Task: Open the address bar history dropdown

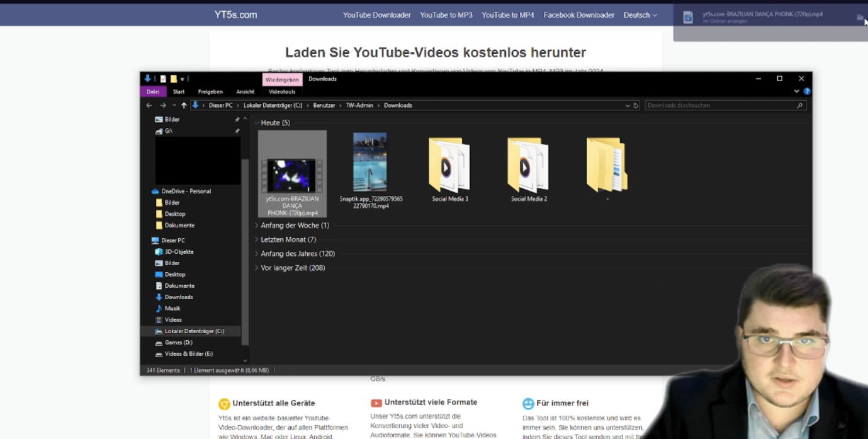Action: [628, 106]
